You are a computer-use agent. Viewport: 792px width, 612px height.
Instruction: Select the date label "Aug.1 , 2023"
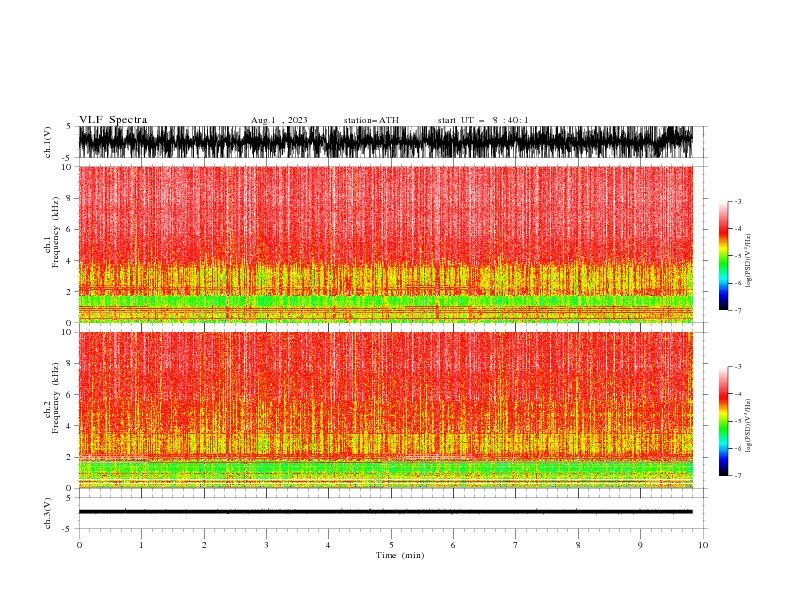[279, 120]
